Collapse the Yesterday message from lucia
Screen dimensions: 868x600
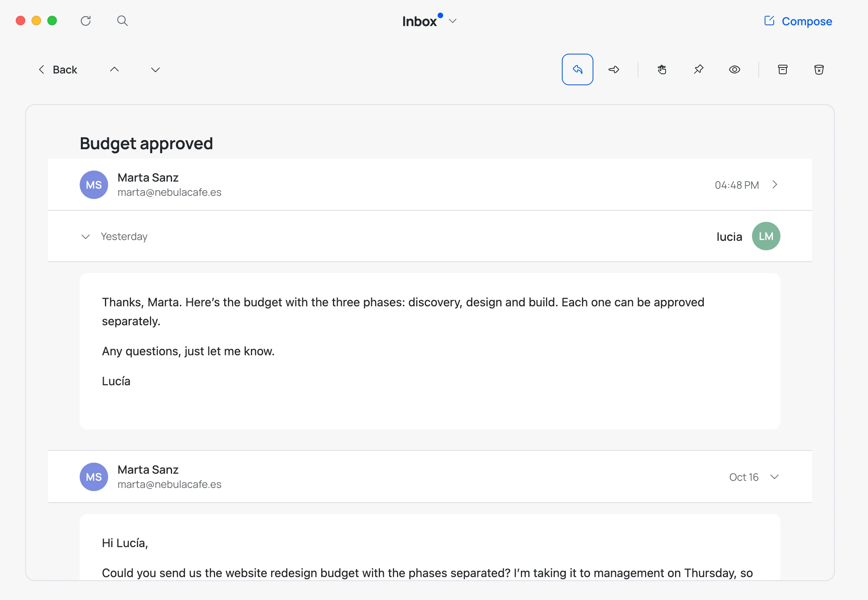[x=86, y=236]
